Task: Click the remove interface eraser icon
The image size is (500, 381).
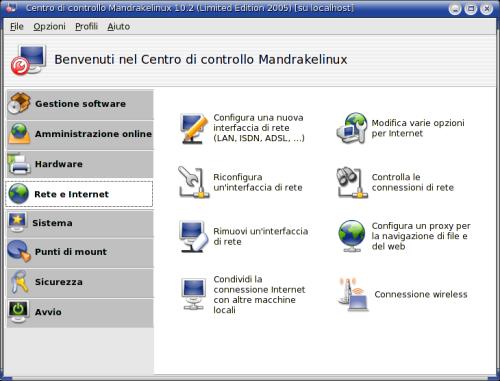Action: [x=194, y=236]
